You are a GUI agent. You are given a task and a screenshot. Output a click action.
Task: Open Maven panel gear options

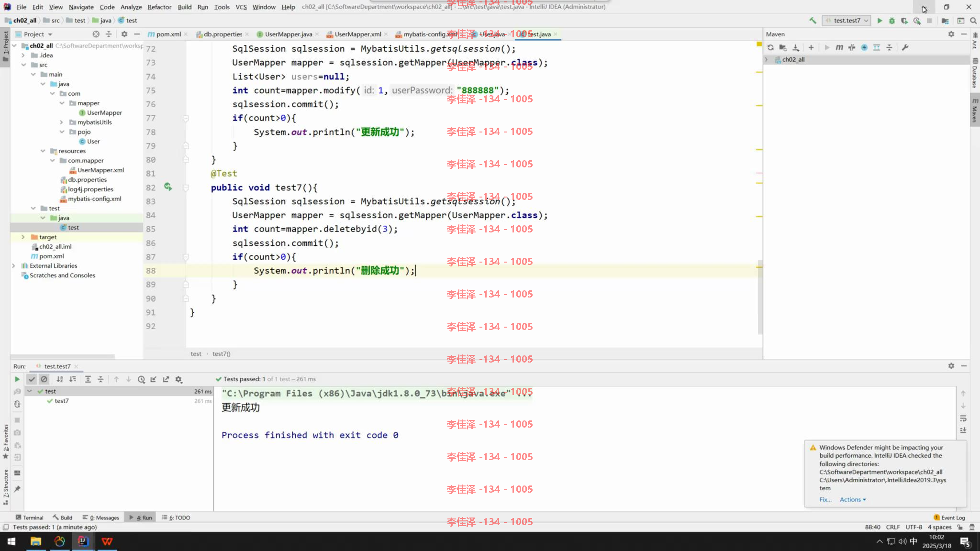pyautogui.click(x=951, y=34)
